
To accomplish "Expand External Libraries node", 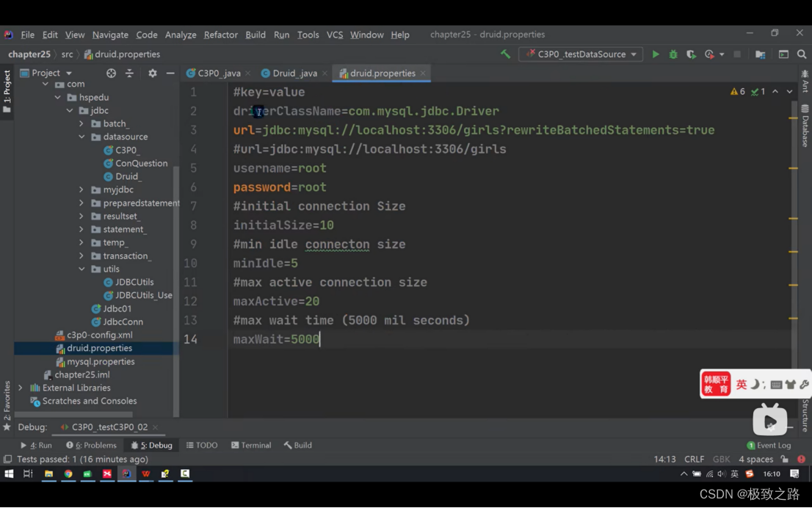I will coord(21,388).
